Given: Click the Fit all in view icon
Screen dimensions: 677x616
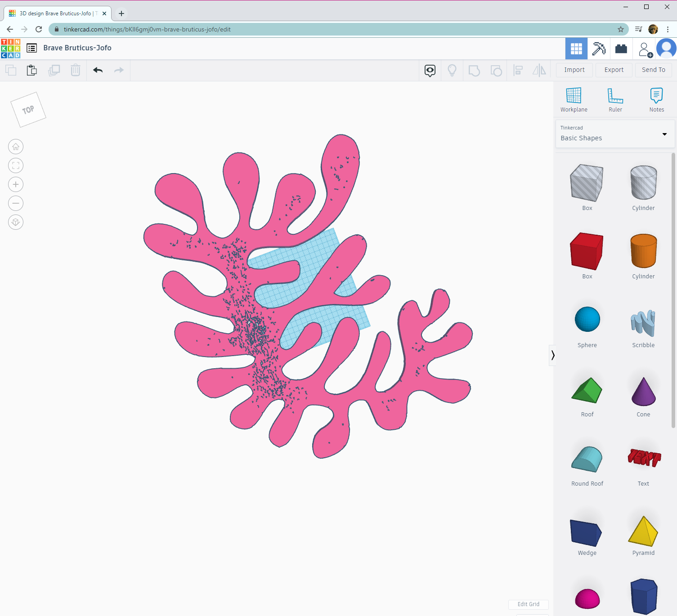Looking at the screenshot, I should (x=16, y=165).
